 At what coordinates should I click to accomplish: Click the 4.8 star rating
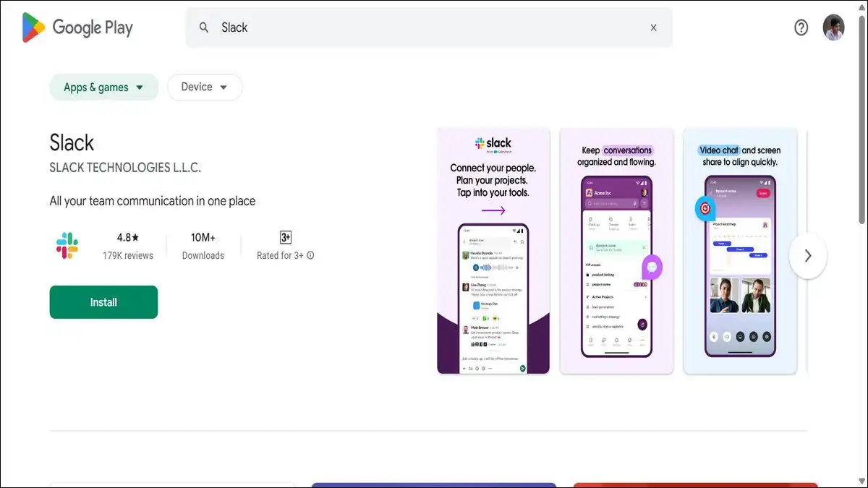(x=128, y=237)
